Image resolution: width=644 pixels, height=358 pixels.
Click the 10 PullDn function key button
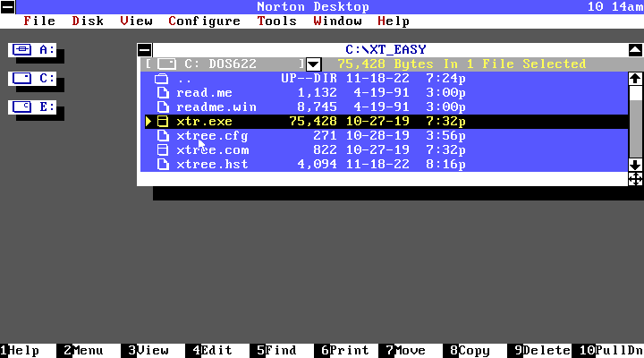[x=608, y=351]
